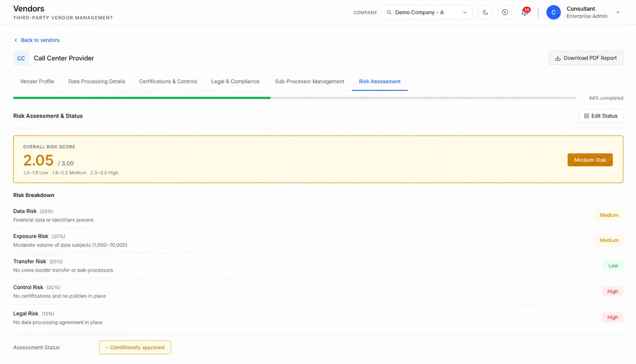The height and width of the screenshot is (364, 636).
Task: Open the Conditionally approved status selector
Action: [135, 347]
